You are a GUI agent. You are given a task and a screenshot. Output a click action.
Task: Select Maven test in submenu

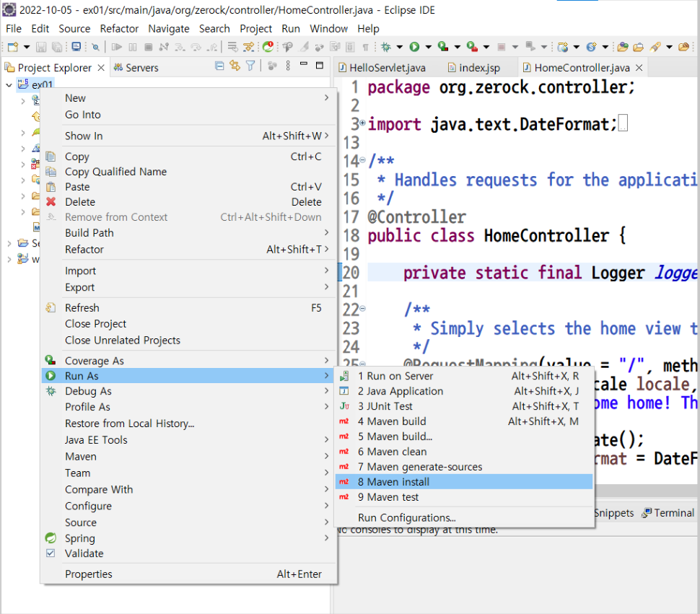point(464,497)
